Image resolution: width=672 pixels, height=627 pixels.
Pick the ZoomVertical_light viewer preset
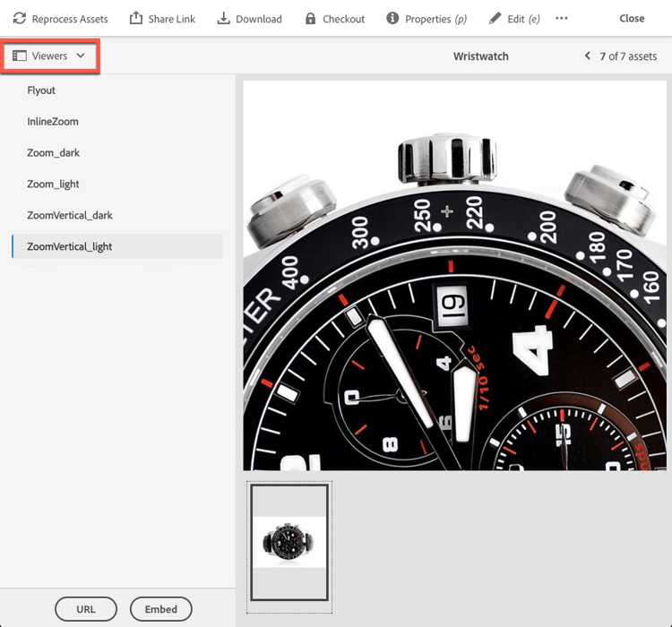click(x=117, y=246)
